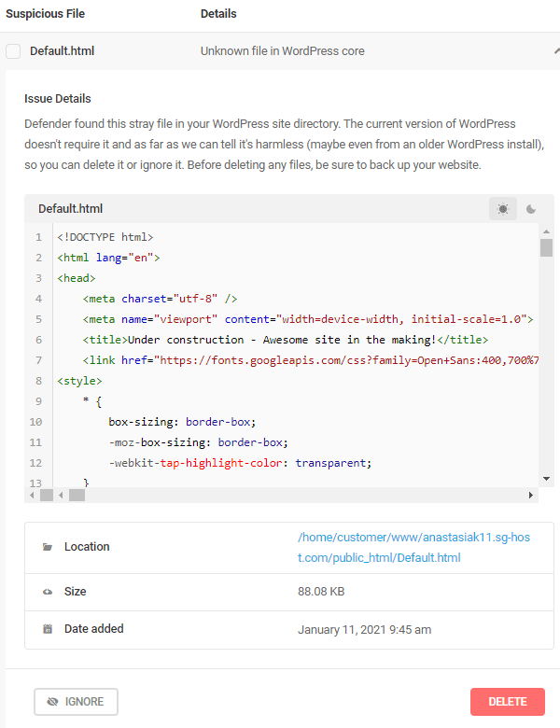Click the <title> line in code
560x728 pixels.
tap(286, 340)
